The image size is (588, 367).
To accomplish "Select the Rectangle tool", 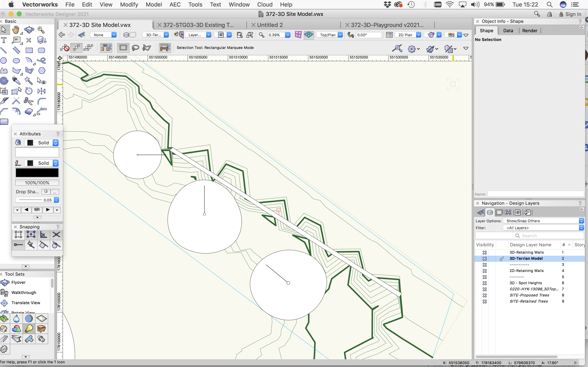I will [x=29, y=50].
